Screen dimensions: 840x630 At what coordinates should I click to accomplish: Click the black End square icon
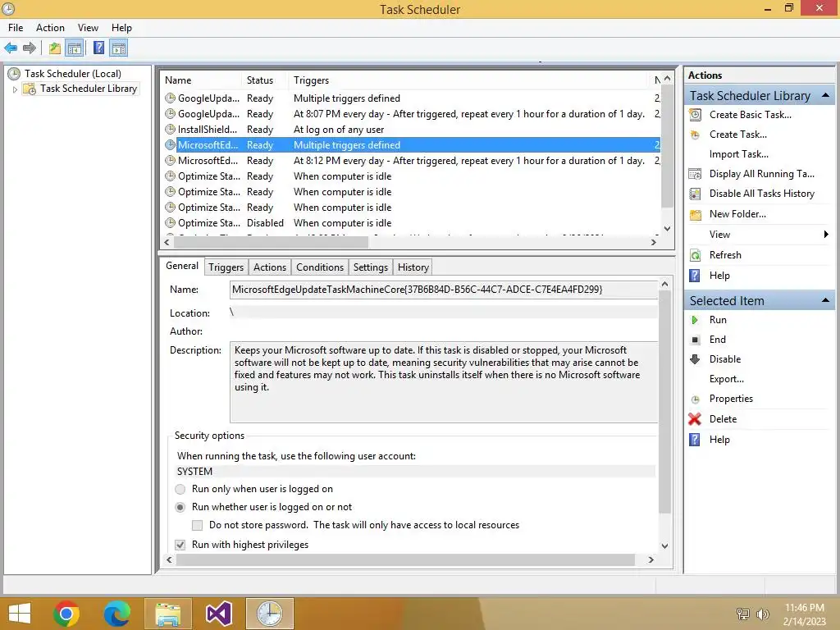click(x=695, y=340)
